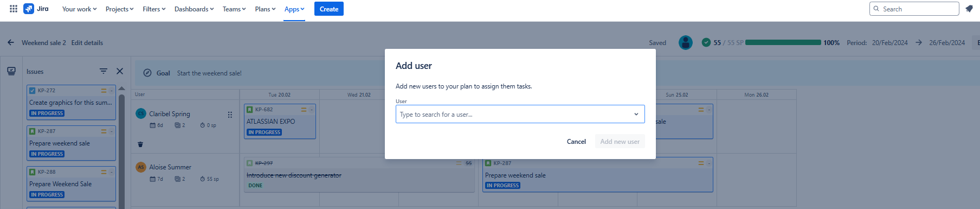Click the Wed 21.02 column header
Image resolution: width=980 pixels, height=209 pixels.
(359, 95)
